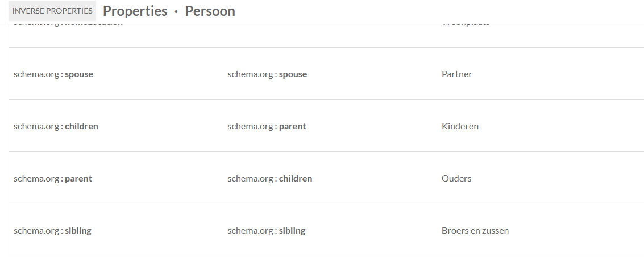Click the Partner label
Image resolution: width=644 pixels, height=257 pixels.
coord(456,74)
